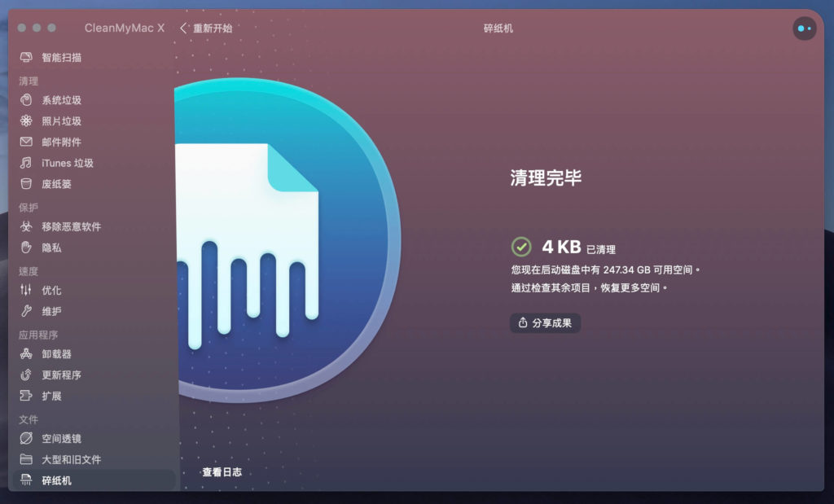Select the 隐私 hand icon
Viewport: 834px width, 504px height.
click(26, 248)
